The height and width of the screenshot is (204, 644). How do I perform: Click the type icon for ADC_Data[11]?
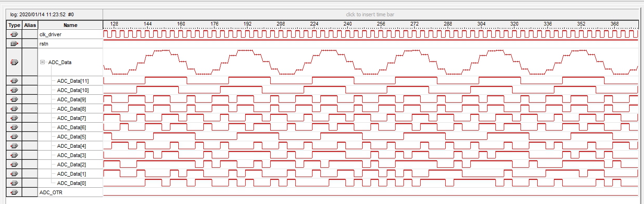click(14, 81)
